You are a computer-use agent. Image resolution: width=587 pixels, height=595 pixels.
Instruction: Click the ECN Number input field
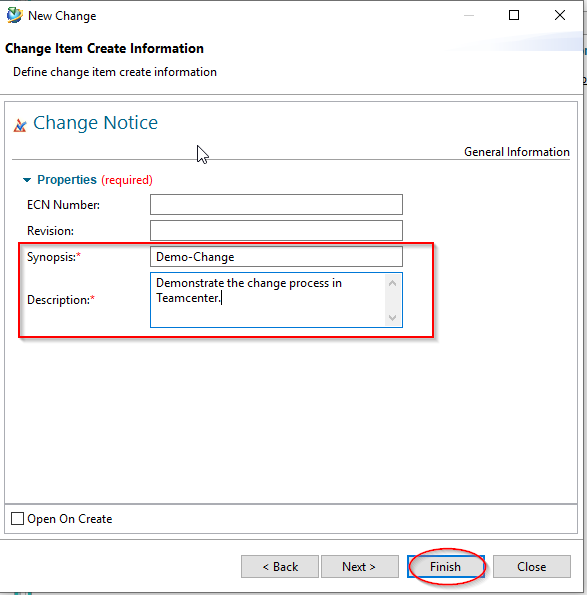click(276, 205)
